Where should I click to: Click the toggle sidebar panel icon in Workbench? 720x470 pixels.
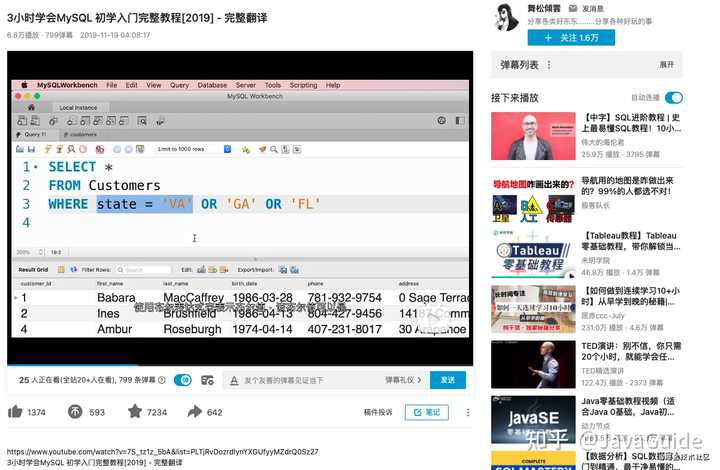point(459,120)
